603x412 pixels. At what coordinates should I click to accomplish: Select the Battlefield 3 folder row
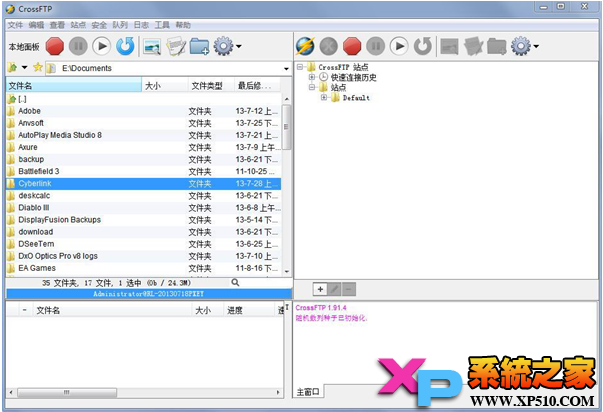click(143, 172)
